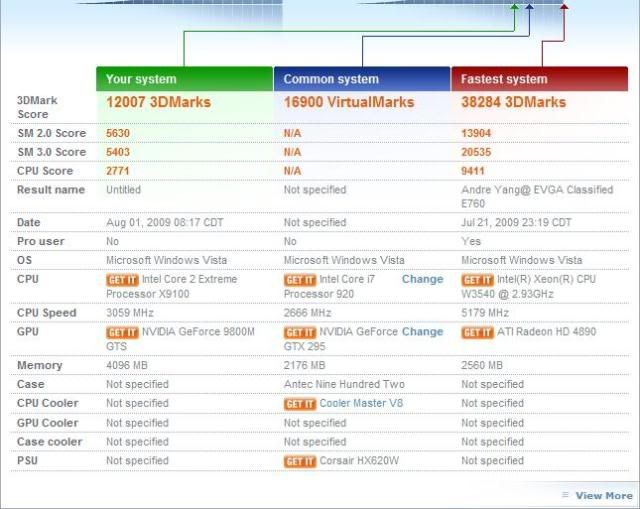Click the GPU Cooler row label
Screen dimensions: 640x509
click(x=47, y=423)
